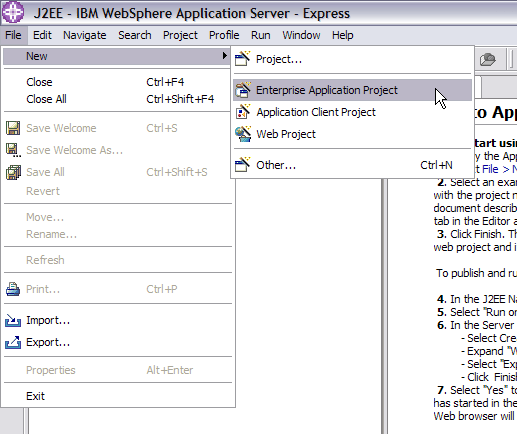Click the Import arrow icon
517x434 pixels.
click(13, 320)
